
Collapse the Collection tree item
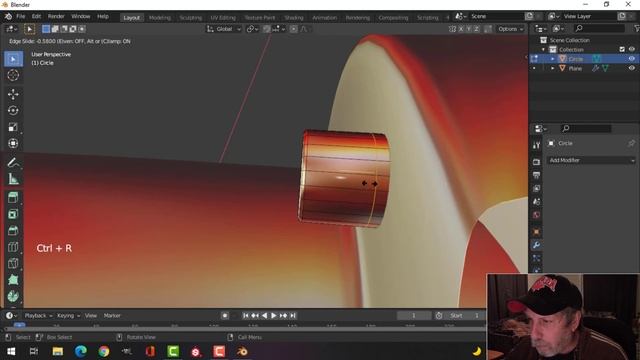[543, 49]
